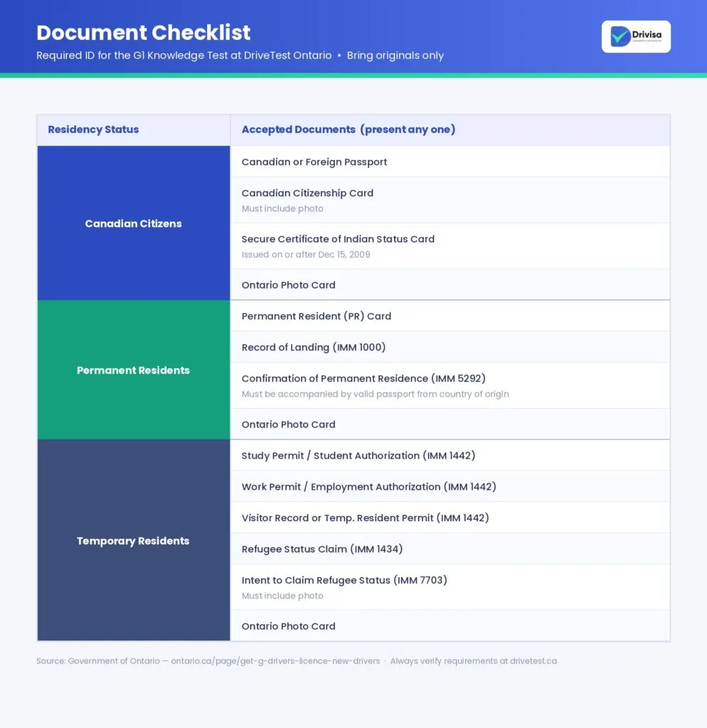Click 'Must include photo' under Intent to Claim
Screen dimensions: 707x728
click(282, 596)
